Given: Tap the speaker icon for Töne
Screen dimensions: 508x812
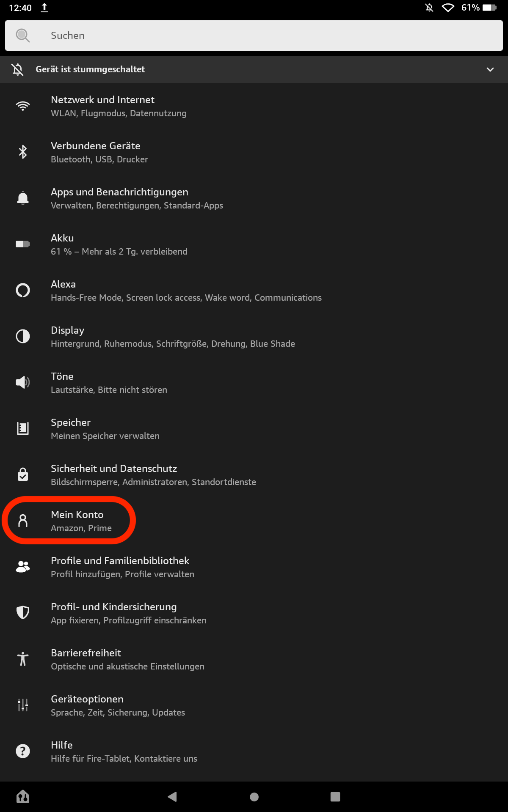Looking at the screenshot, I should click(x=23, y=382).
